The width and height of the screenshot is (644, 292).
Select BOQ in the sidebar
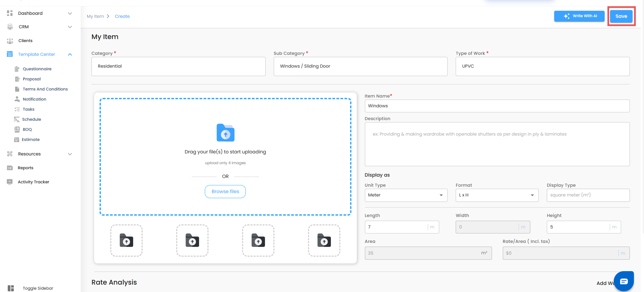click(27, 130)
